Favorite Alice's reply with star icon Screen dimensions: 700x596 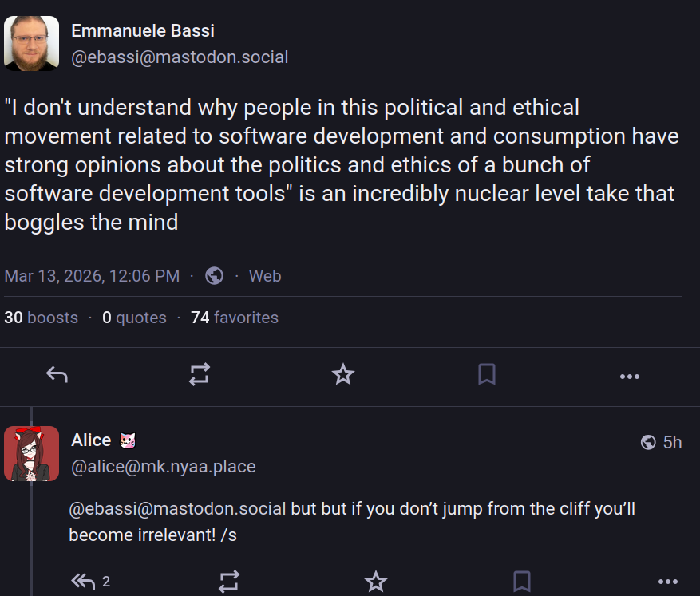[375, 582]
